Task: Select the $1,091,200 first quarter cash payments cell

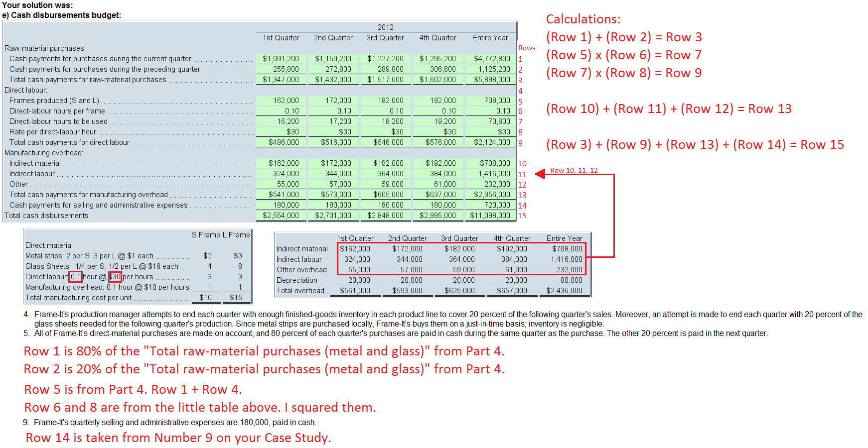Action: point(281,59)
